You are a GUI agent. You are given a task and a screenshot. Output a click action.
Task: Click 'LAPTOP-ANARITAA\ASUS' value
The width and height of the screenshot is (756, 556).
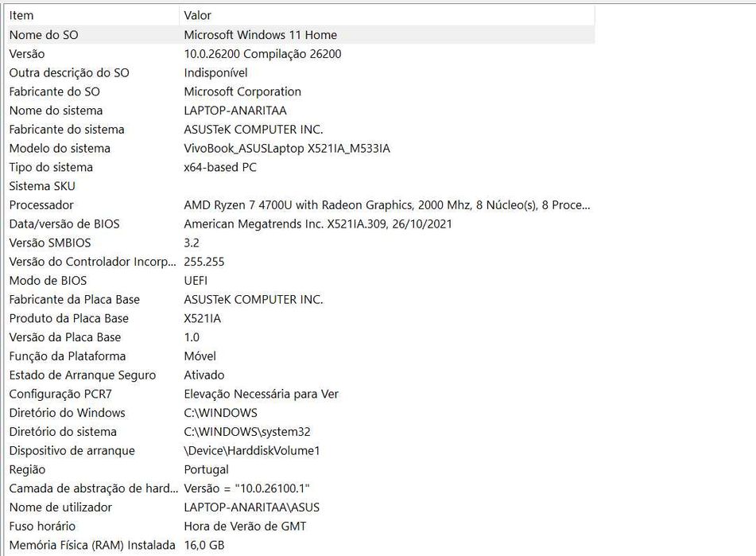tap(252, 507)
